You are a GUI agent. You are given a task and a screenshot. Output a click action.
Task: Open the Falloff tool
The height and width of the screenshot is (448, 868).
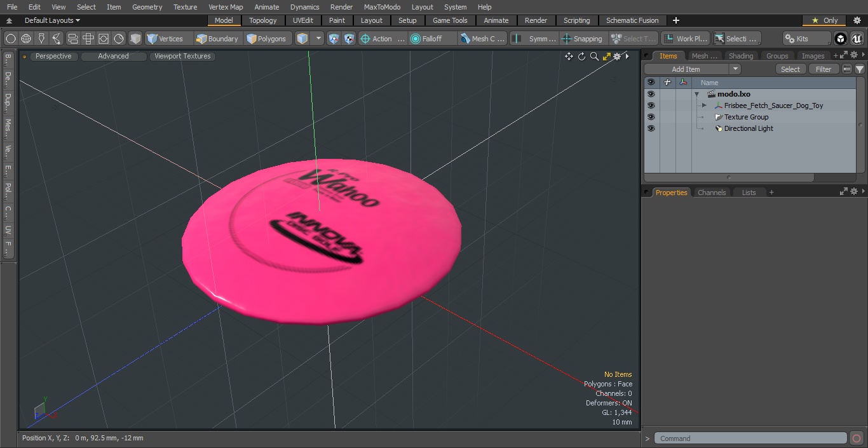(432, 39)
